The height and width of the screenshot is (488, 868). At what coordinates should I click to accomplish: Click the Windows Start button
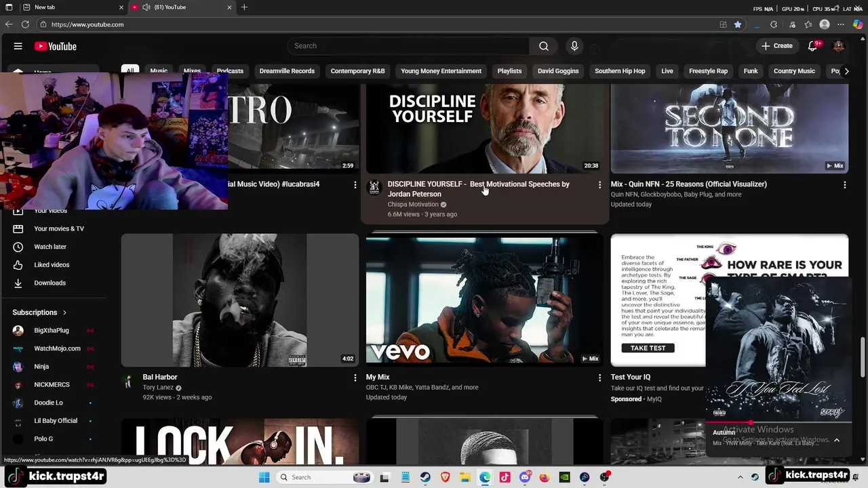[x=264, y=477]
